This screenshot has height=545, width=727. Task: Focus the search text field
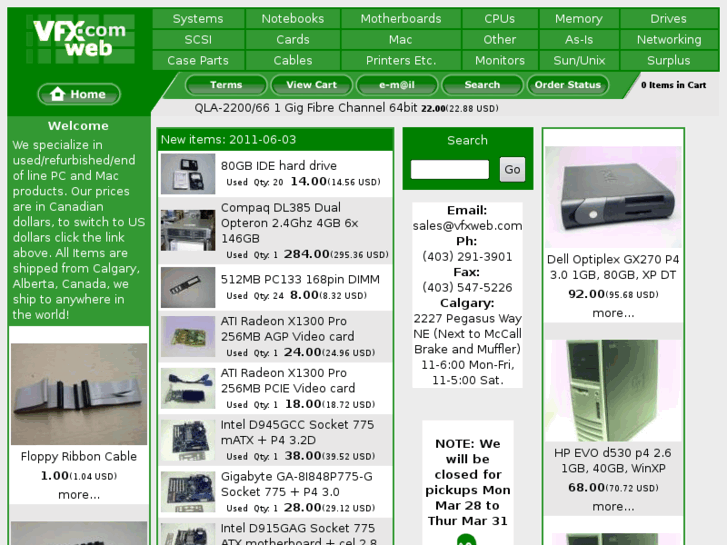point(449,170)
